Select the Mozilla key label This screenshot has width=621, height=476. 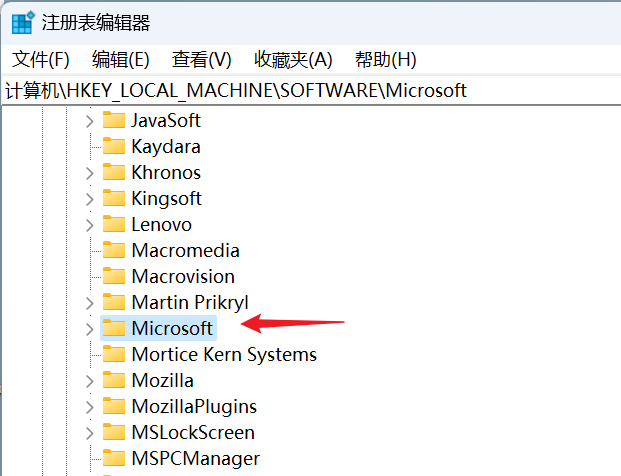(x=163, y=381)
